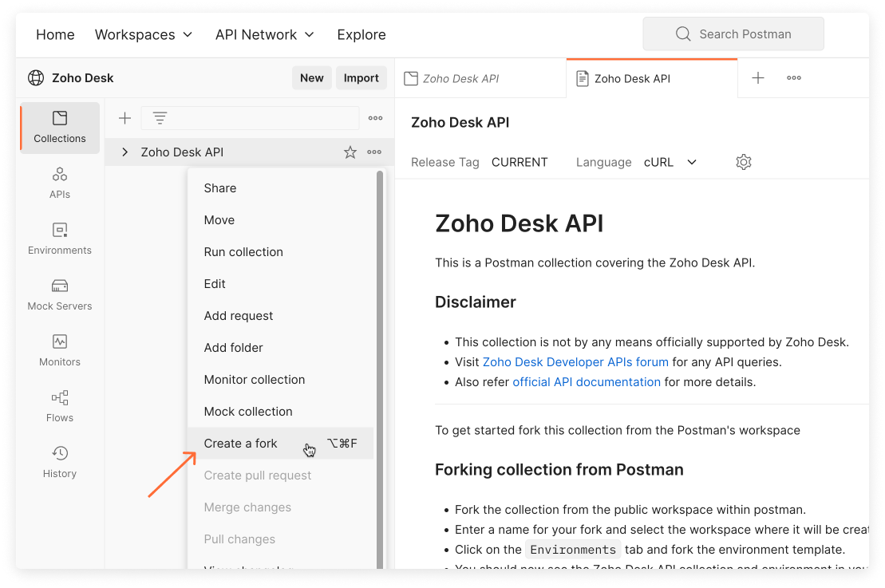Open the Zoho Desk Developer APIs forum link
The image size is (885, 588).
575,362
